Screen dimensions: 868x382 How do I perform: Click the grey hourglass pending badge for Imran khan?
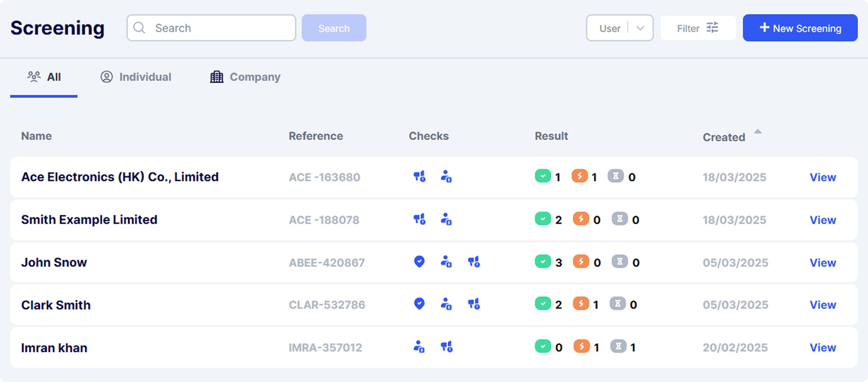pos(618,346)
